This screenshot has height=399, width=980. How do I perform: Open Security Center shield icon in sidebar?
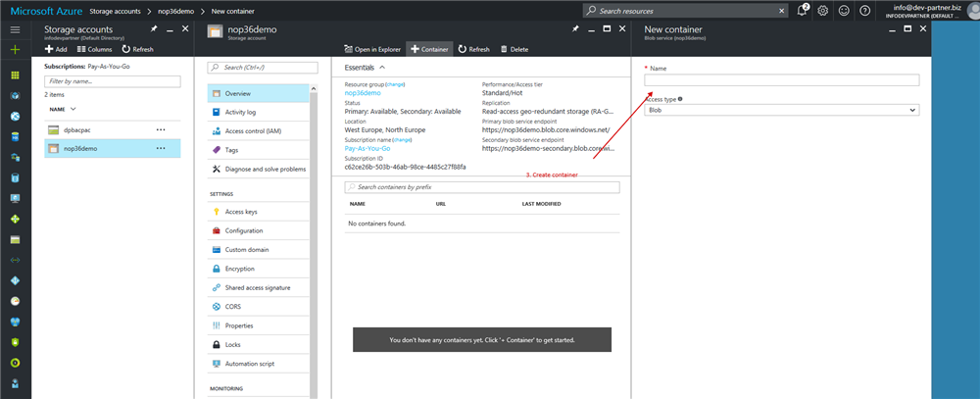15,342
